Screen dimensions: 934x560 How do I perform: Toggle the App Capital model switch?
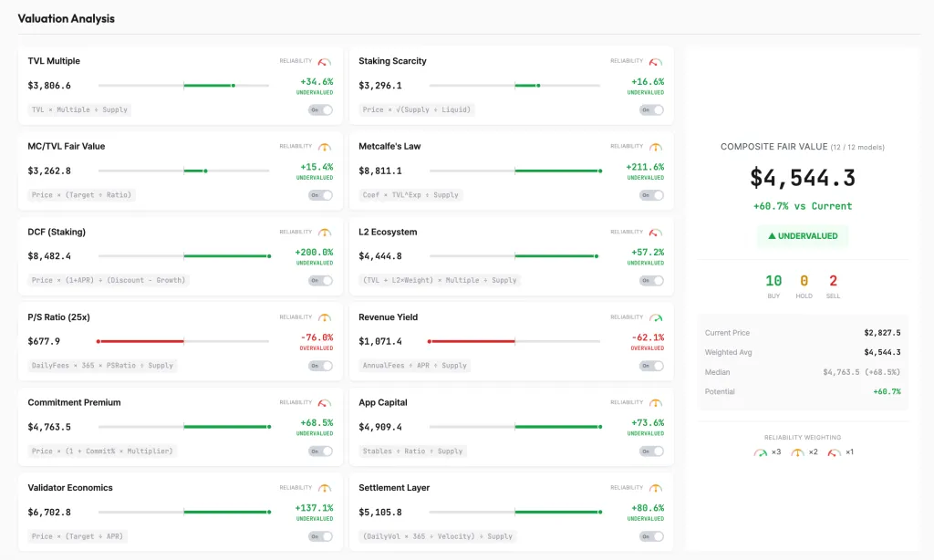[651, 451]
